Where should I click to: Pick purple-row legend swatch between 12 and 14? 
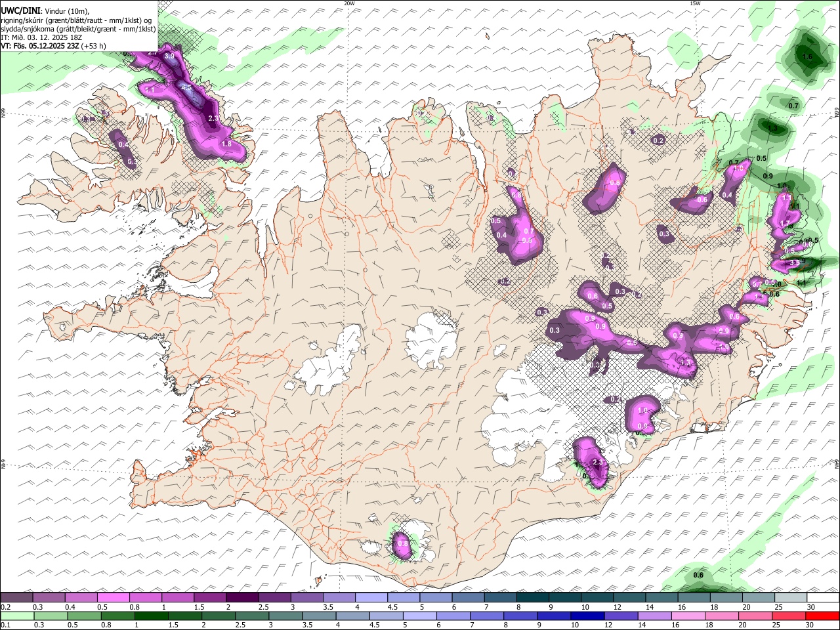click(x=629, y=598)
